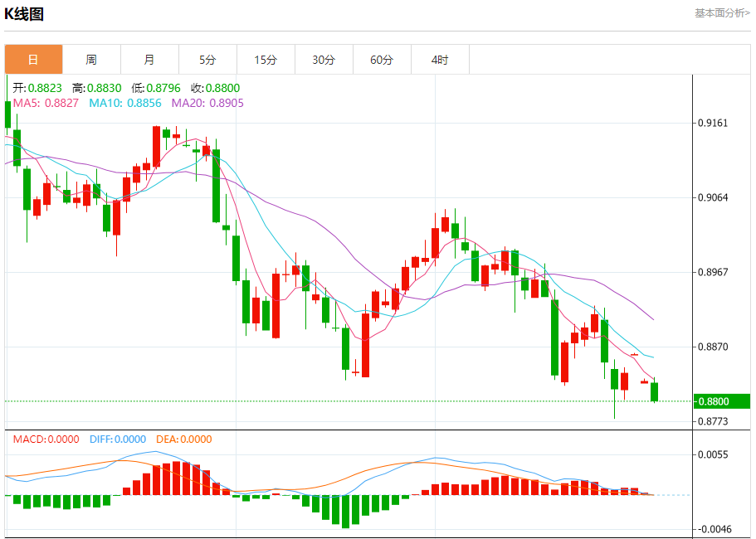Screen dimensions: 756x539
Task: Click the 0.8870 price axis label
Action: coord(713,347)
